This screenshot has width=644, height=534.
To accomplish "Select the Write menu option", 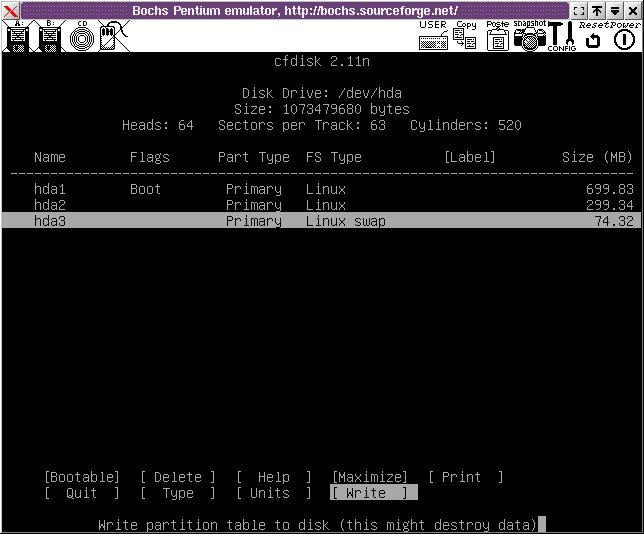I will coord(369,493).
